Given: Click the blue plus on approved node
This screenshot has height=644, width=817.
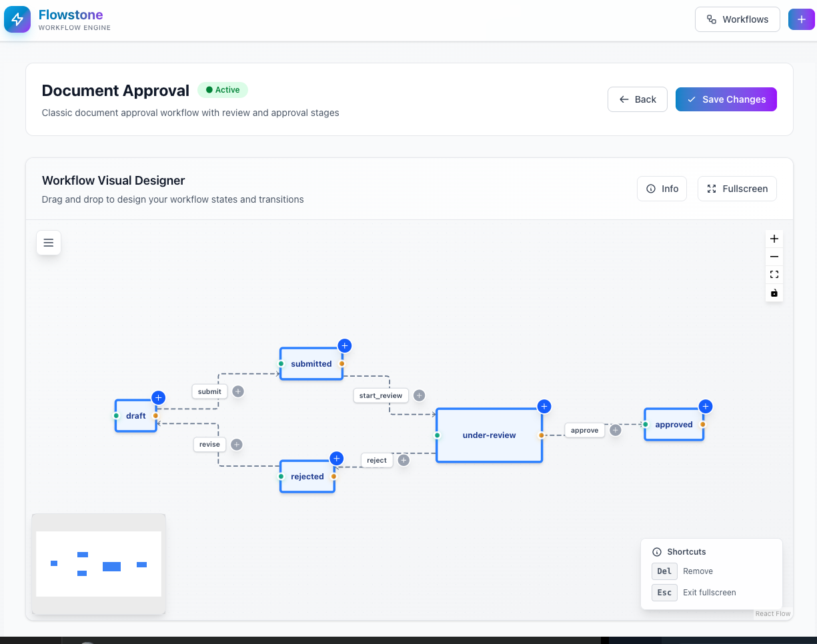Looking at the screenshot, I should pyautogui.click(x=705, y=406).
